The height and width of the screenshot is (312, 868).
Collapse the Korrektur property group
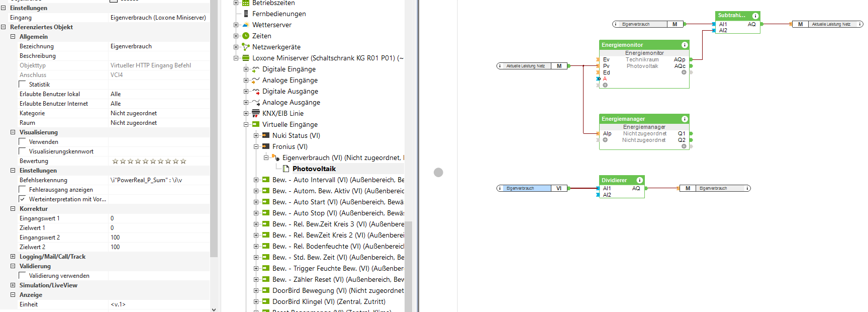pyautogui.click(x=13, y=209)
